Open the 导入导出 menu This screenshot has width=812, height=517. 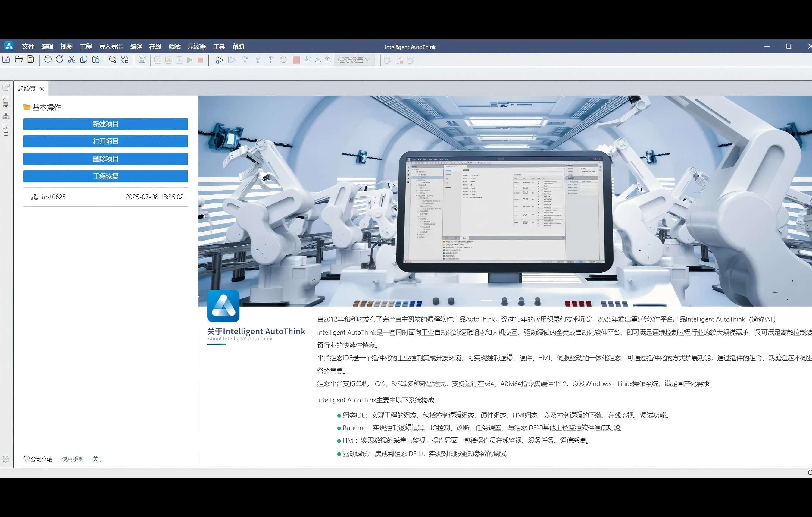click(x=111, y=46)
